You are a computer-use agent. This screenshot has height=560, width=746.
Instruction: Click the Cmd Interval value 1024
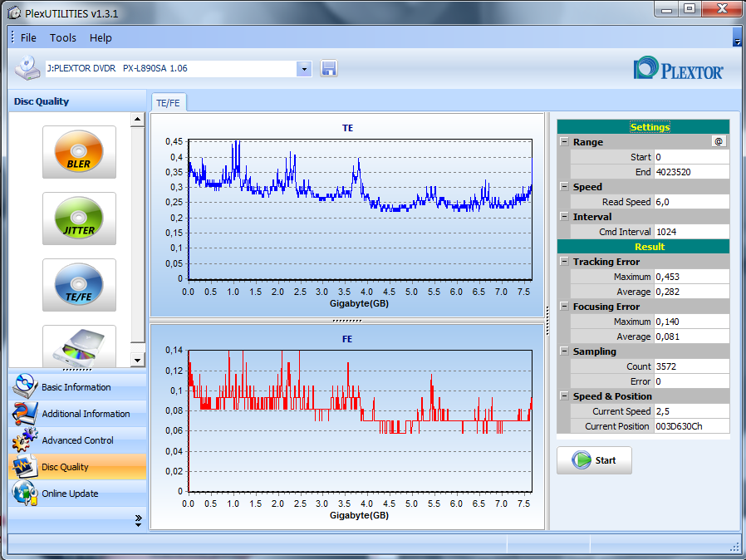tap(692, 232)
